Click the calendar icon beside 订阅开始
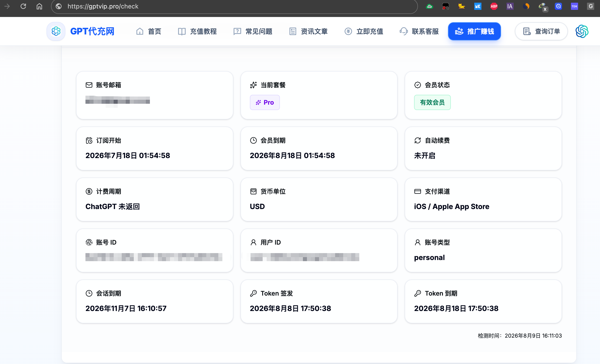The image size is (600, 364). 89,140
